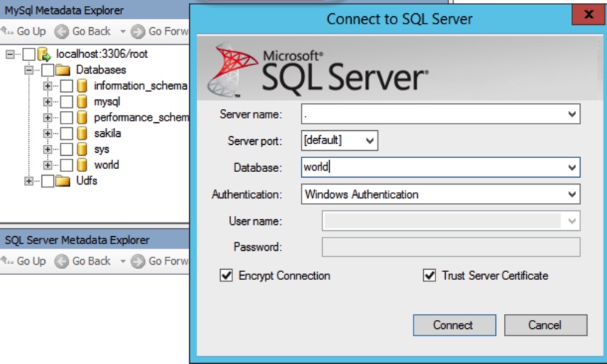607x364 pixels.
Task: Click Go Back in MySql Metadata Explorer
Action: 82,32
